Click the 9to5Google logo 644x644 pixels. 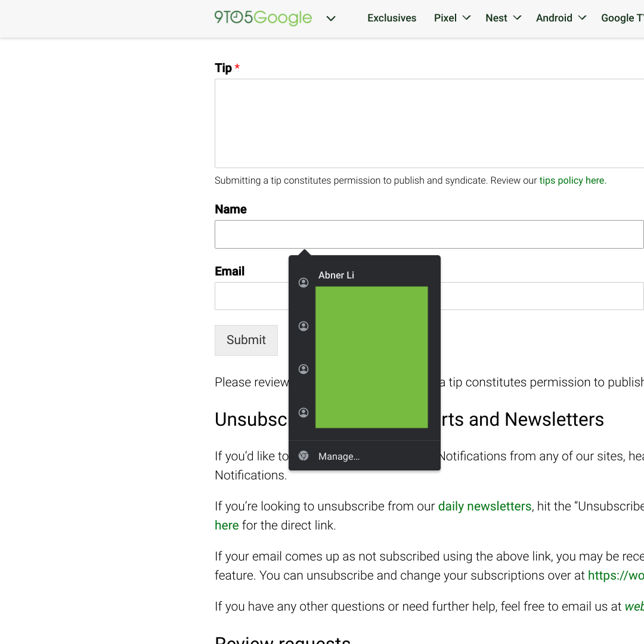pyautogui.click(x=263, y=18)
